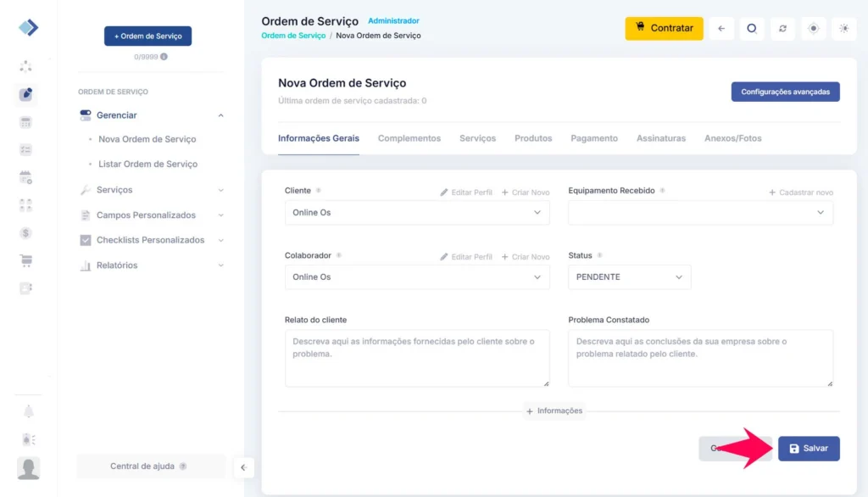Screen dimensions: 868x497
Task: Click into the Relato do cliente text area
Action: (416, 358)
